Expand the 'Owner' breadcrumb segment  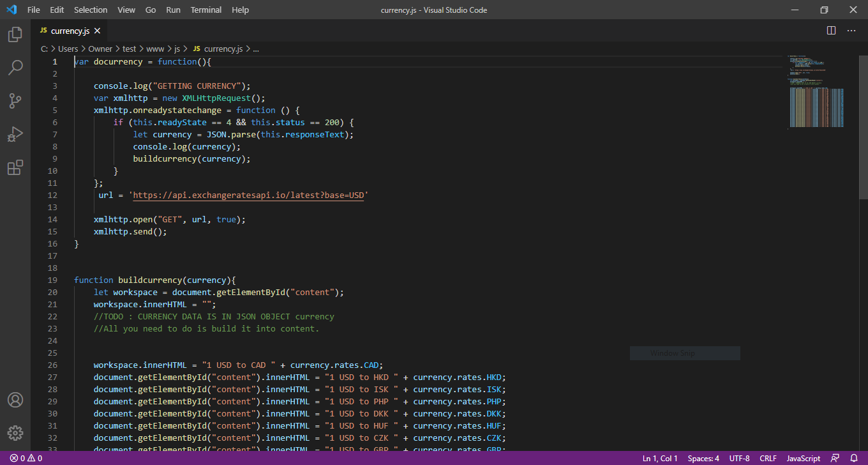100,49
